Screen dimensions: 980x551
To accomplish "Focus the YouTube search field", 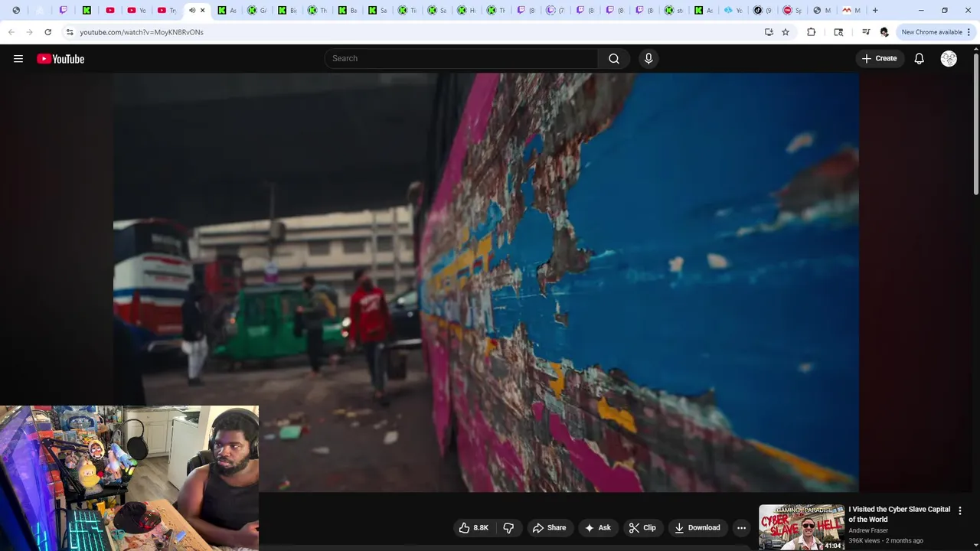I will 462,59.
